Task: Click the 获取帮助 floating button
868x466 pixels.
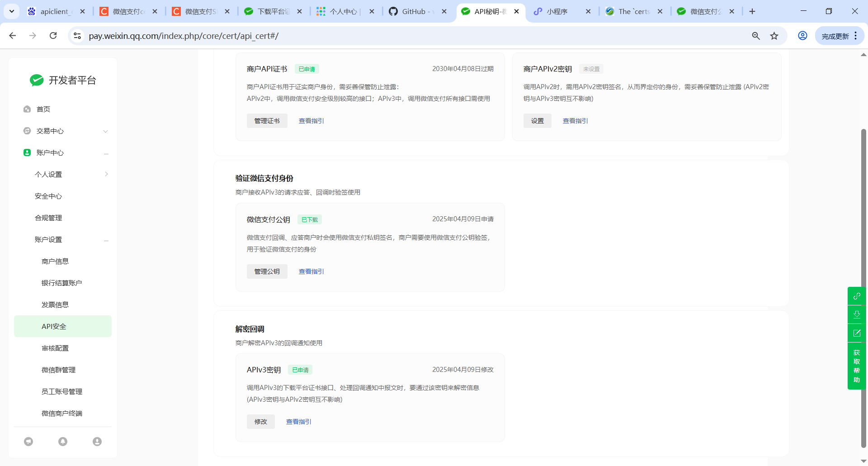Action: point(857,366)
